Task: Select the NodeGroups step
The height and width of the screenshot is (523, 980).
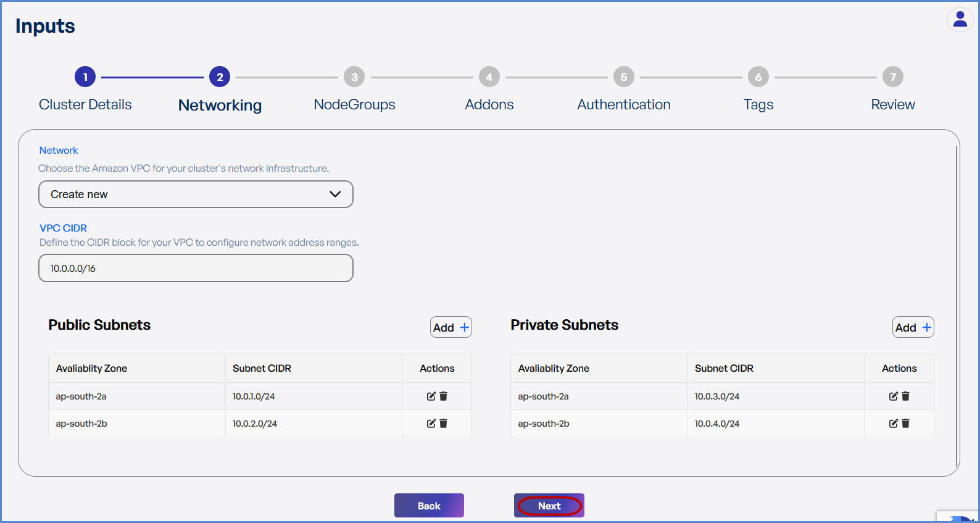Action: click(354, 77)
